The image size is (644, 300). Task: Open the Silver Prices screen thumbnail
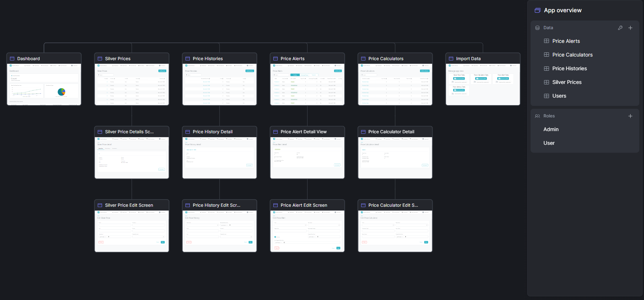[132, 85]
